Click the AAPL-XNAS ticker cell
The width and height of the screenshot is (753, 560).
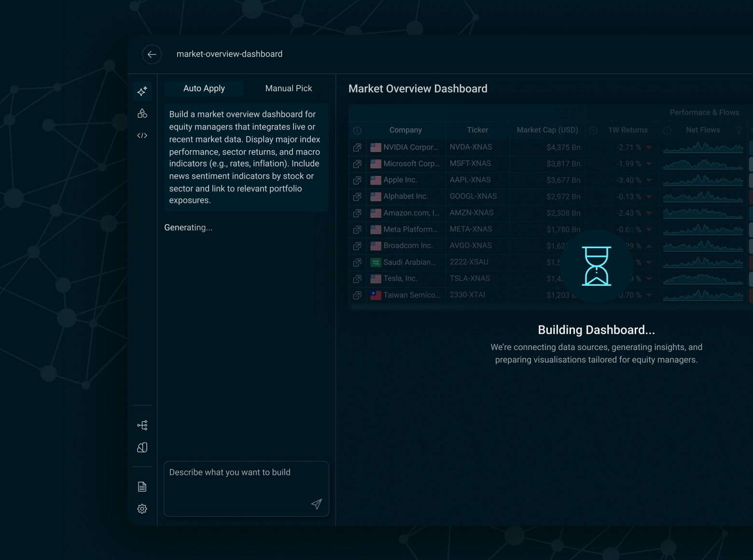470,180
